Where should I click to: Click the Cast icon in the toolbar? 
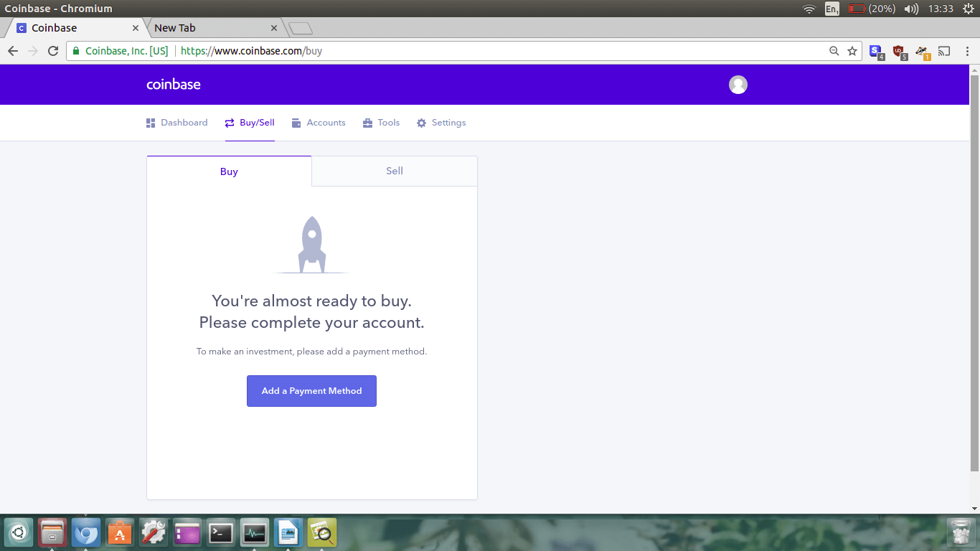[944, 51]
